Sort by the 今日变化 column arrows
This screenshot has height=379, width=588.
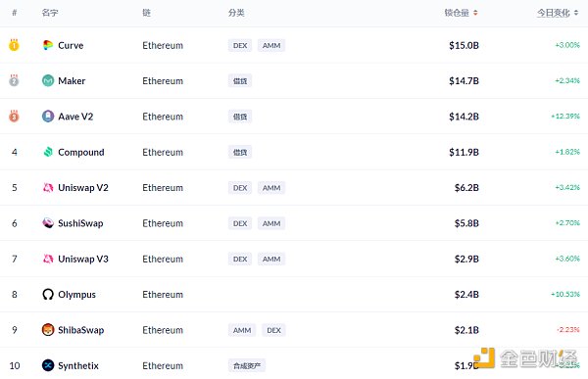click(576, 13)
